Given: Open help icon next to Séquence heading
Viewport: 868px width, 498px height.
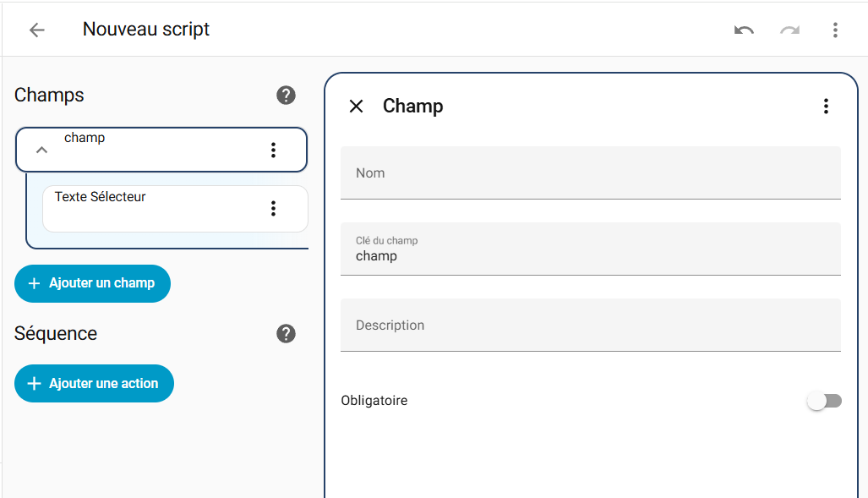Looking at the screenshot, I should (286, 334).
